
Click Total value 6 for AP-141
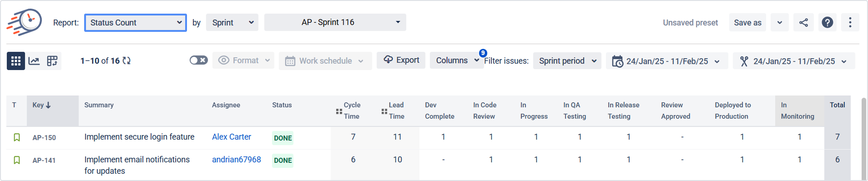tap(838, 160)
